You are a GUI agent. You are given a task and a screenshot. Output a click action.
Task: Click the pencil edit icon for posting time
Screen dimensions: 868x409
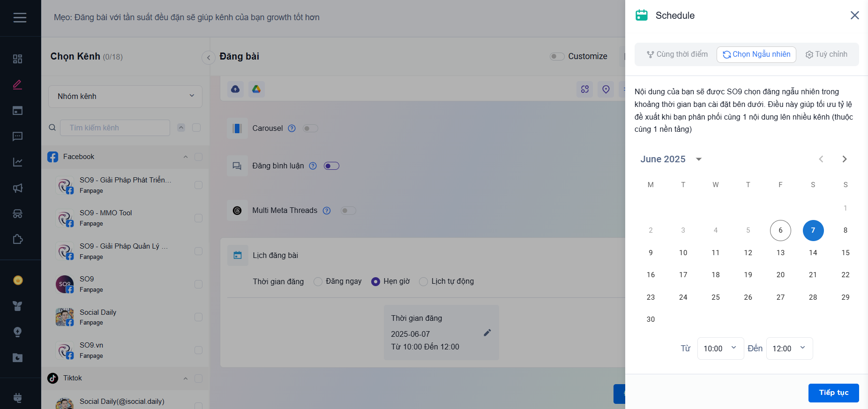pos(487,333)
